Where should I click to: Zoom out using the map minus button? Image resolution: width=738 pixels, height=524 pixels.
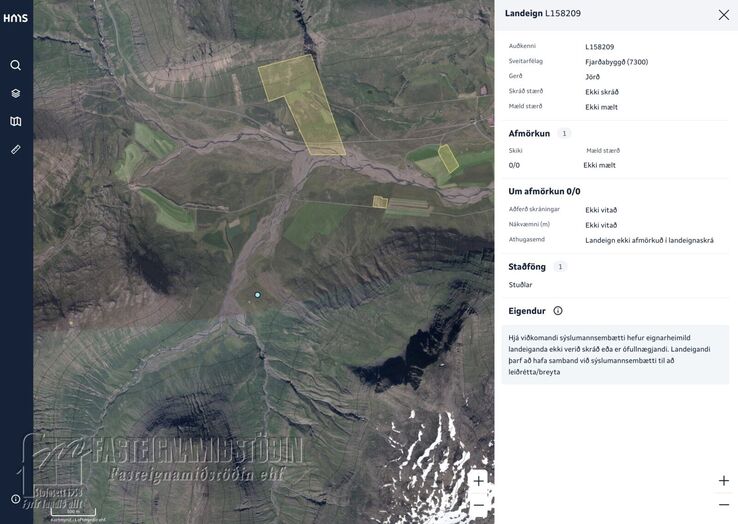479,505
